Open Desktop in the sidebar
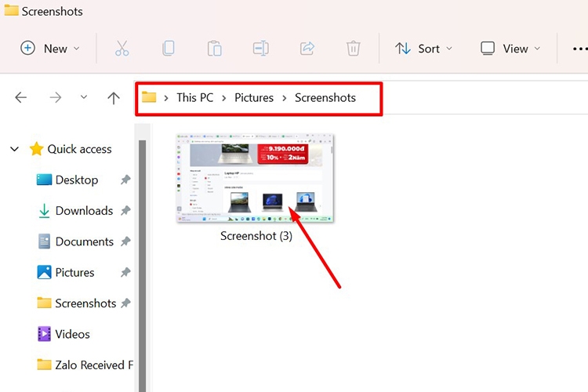The width and height of the screenshot is (588, 392). coord(67,180)
